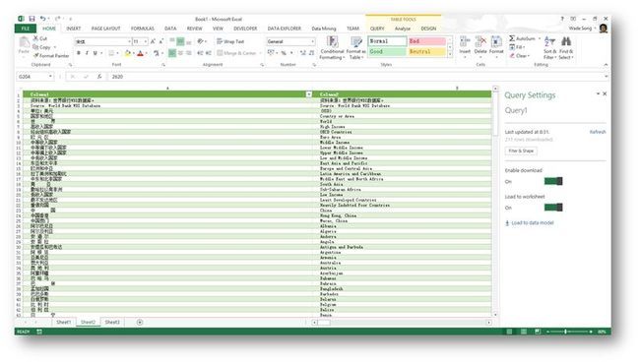
Task: Open the General number format dropdown
Action: [x=313, y=41]
